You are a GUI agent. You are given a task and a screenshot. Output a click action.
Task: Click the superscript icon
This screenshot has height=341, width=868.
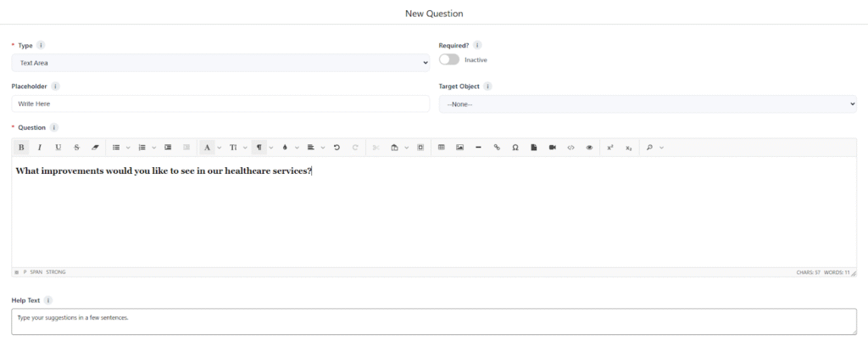tap(610, 148)
